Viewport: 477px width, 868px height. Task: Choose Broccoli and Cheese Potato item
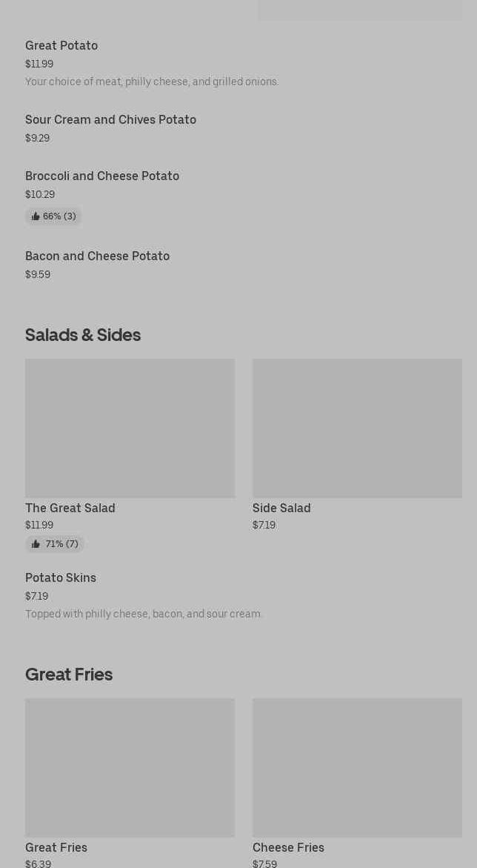102,176
